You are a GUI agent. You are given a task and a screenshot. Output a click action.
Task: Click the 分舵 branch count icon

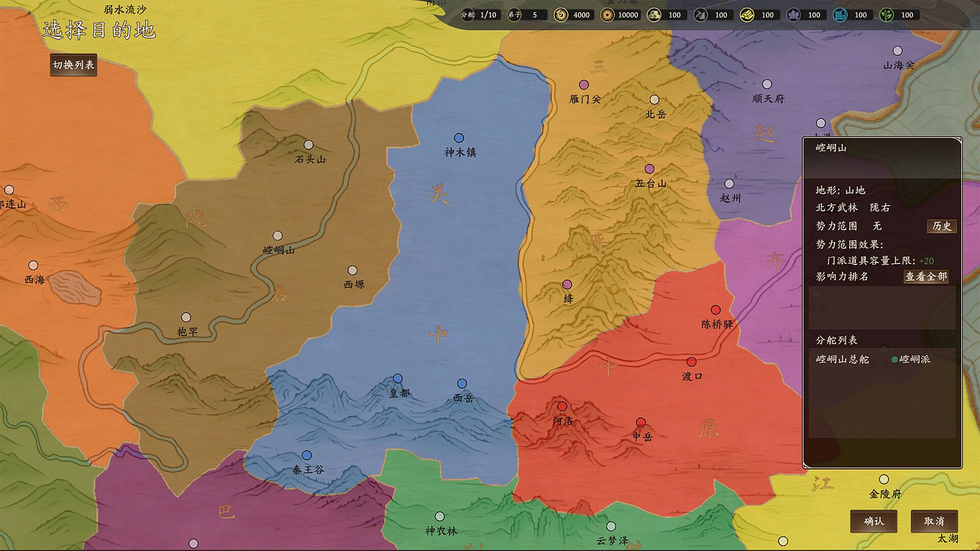468,15
